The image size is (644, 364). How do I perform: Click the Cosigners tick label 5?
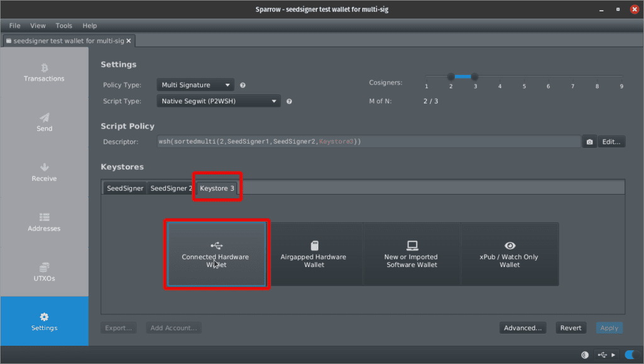point(524,86)
